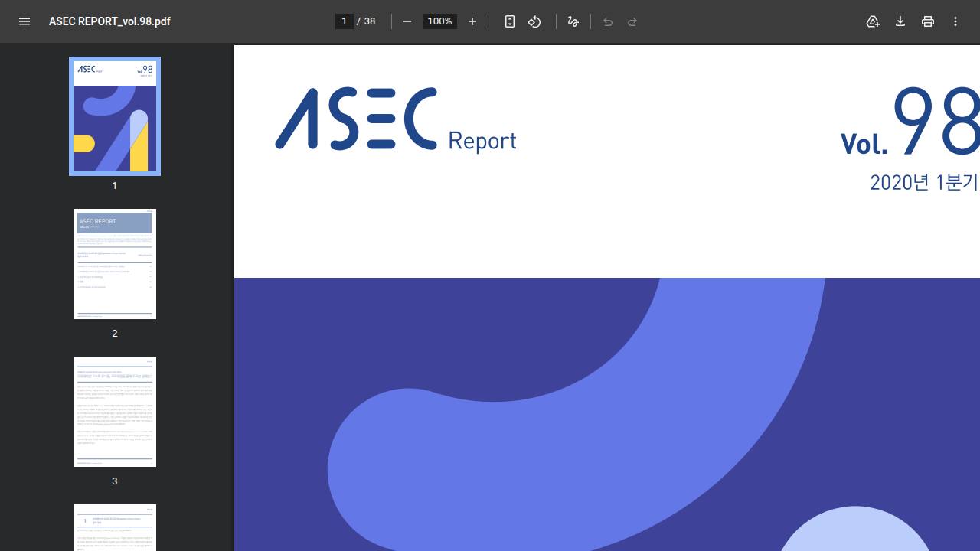980x551 pixels.
Task: Open the page 2 thumbnail
Action: point(115,264)
